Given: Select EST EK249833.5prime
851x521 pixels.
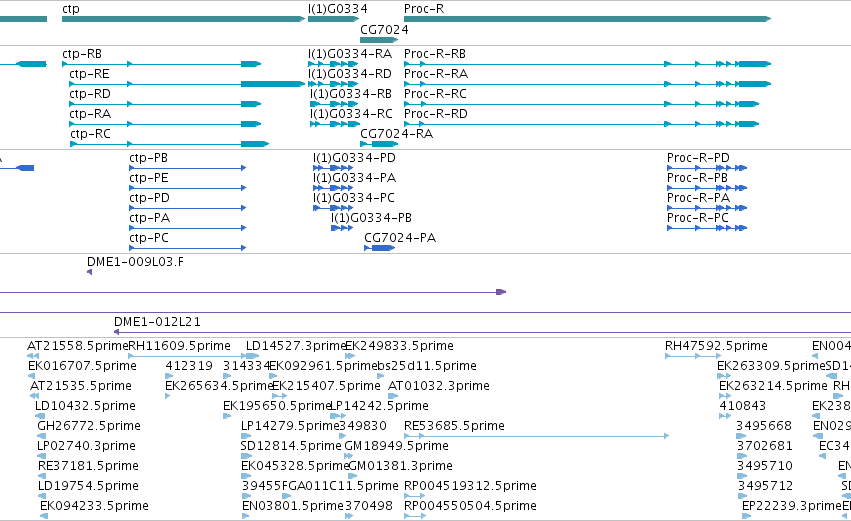Looking at the screenshot, I should tap(350, 357).
